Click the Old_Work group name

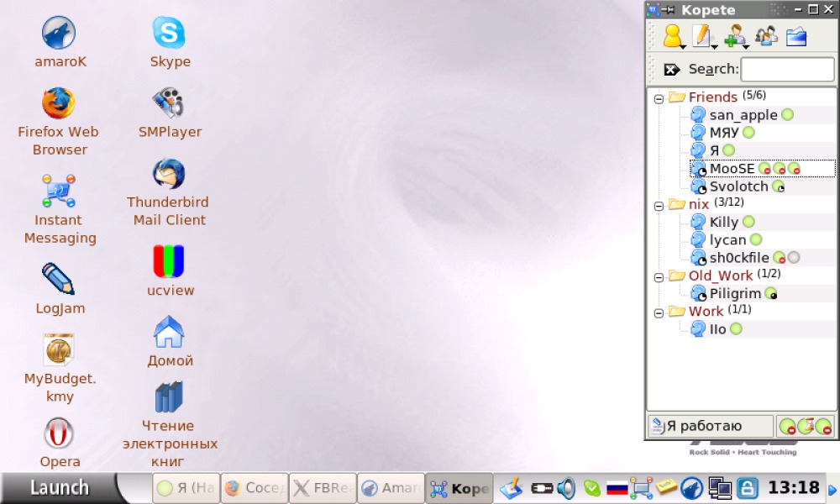pos(720,276)
